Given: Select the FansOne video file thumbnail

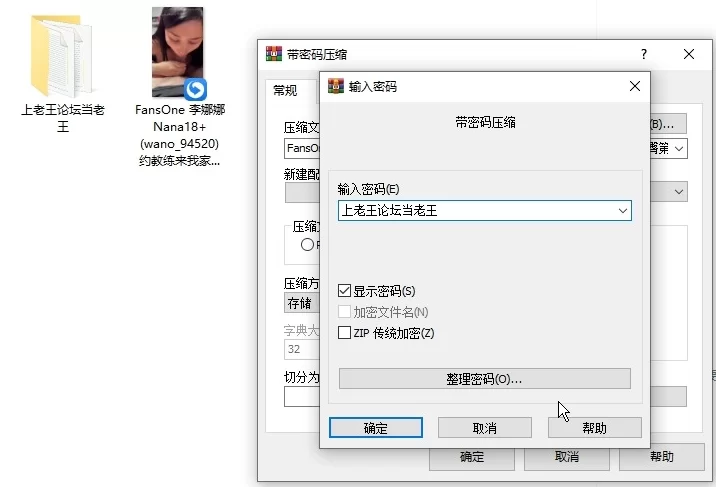Looking at the screenshot, I should pyautogui.click(x=178, y=52).
